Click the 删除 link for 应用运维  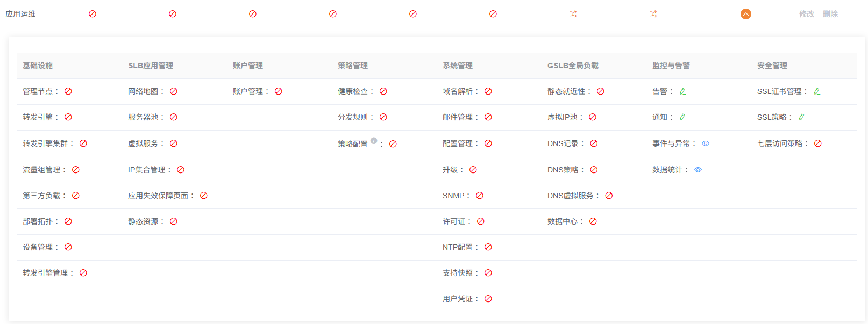click(x=830, y=14)
